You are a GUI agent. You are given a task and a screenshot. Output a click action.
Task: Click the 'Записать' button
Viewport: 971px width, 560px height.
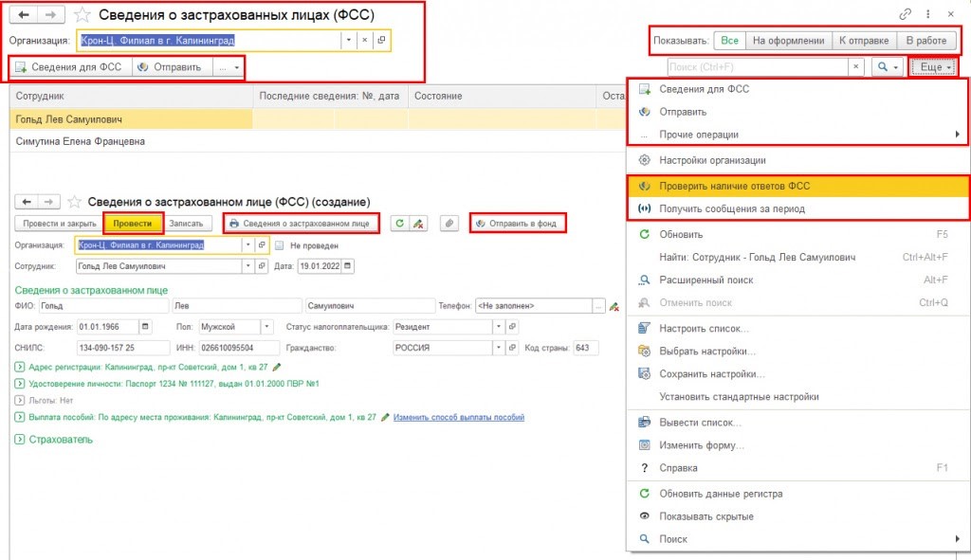187,224
